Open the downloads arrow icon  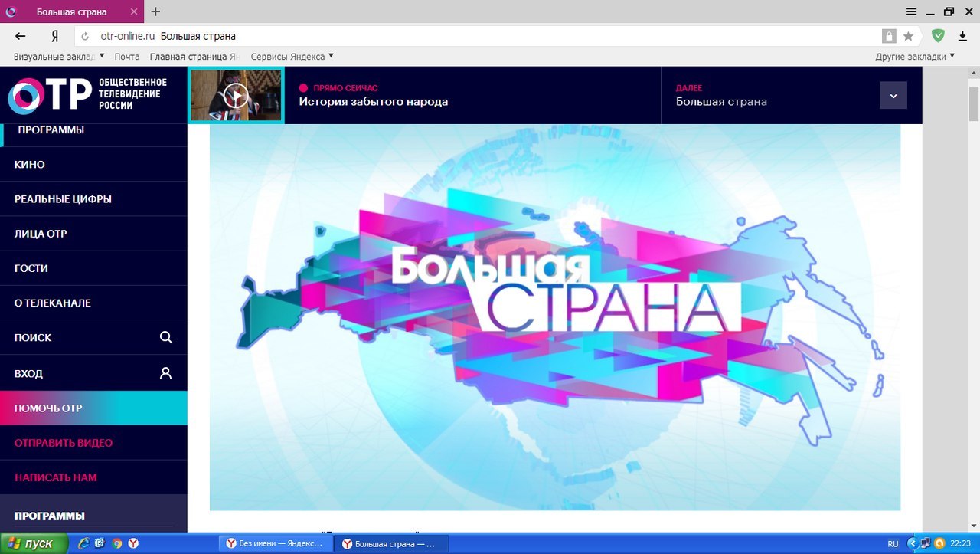[963, 36]
